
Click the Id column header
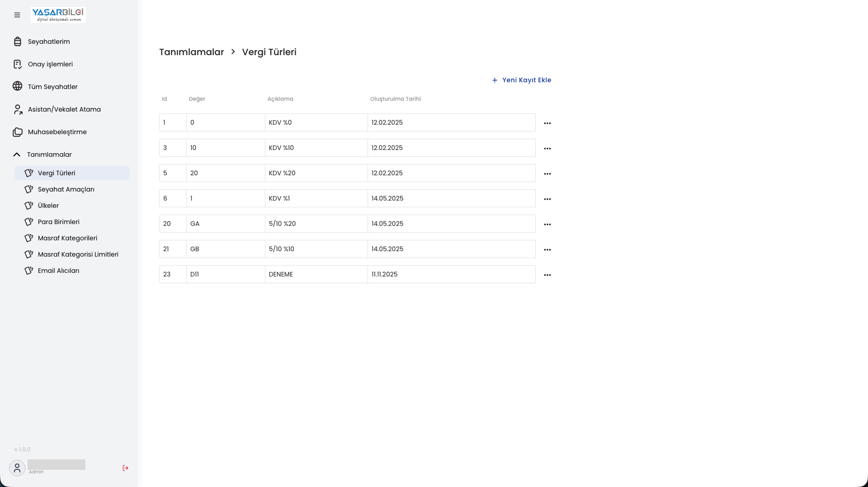click(164, 99)
